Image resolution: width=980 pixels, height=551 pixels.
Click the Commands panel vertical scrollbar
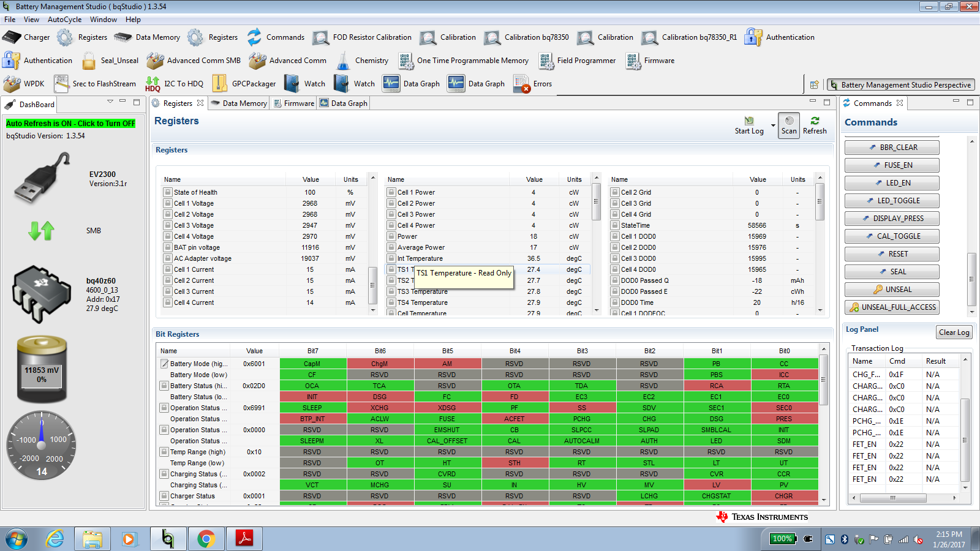pyautogui.click(x=971, y=279)
